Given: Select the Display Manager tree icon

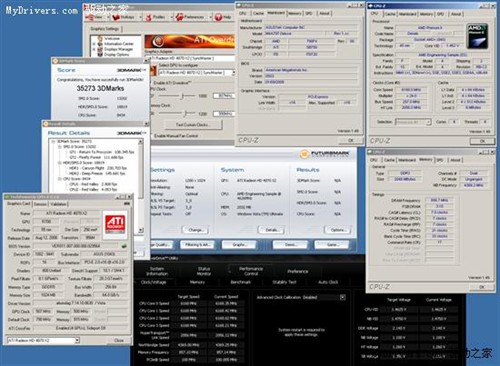Looking at the screenshot, I should (x=100, y=49).
